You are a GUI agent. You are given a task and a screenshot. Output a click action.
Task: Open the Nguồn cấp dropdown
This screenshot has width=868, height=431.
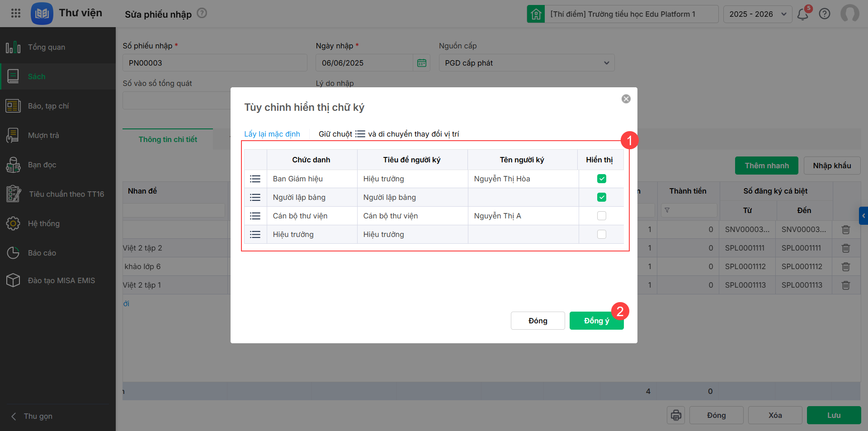(x=527, y=63)
